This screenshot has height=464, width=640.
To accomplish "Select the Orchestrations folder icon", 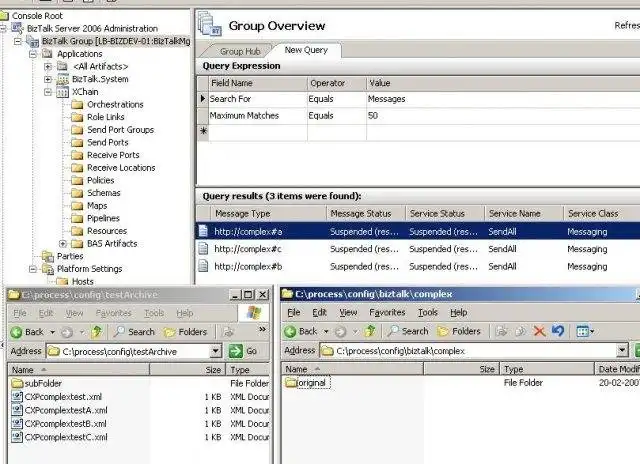I will [77, 105].
